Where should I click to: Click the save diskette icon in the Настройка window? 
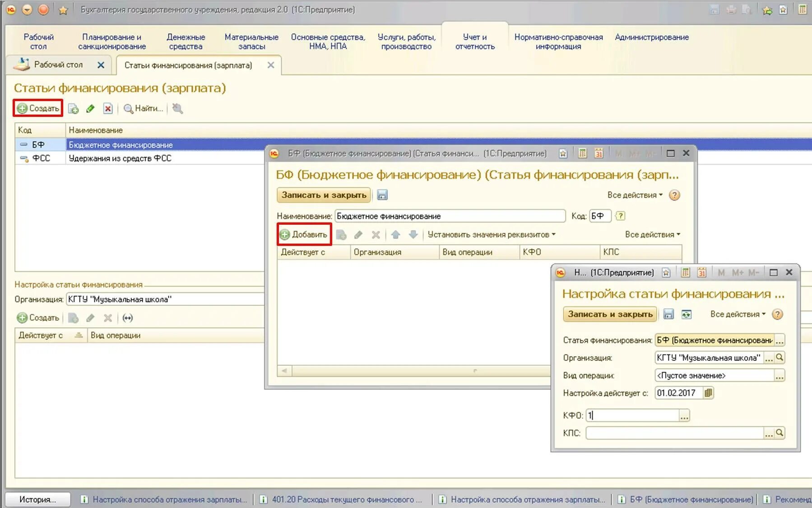(x=669, y=314)
